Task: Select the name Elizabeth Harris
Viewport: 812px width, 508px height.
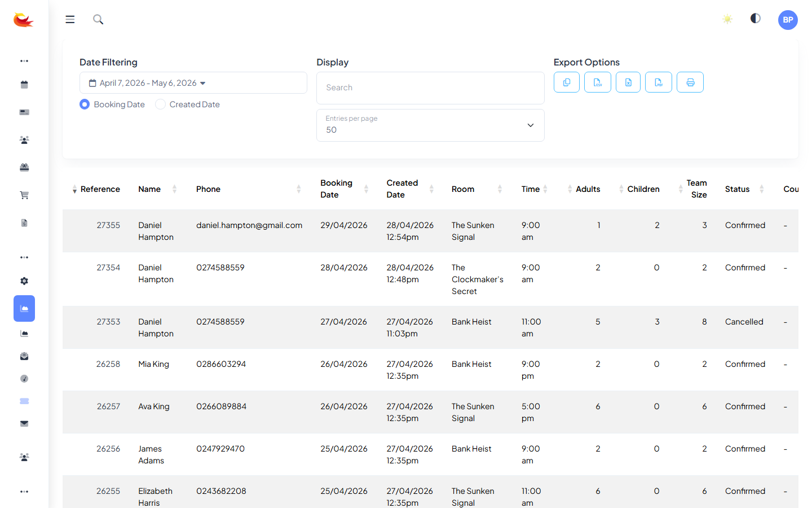Action: (x=156, y=497)
